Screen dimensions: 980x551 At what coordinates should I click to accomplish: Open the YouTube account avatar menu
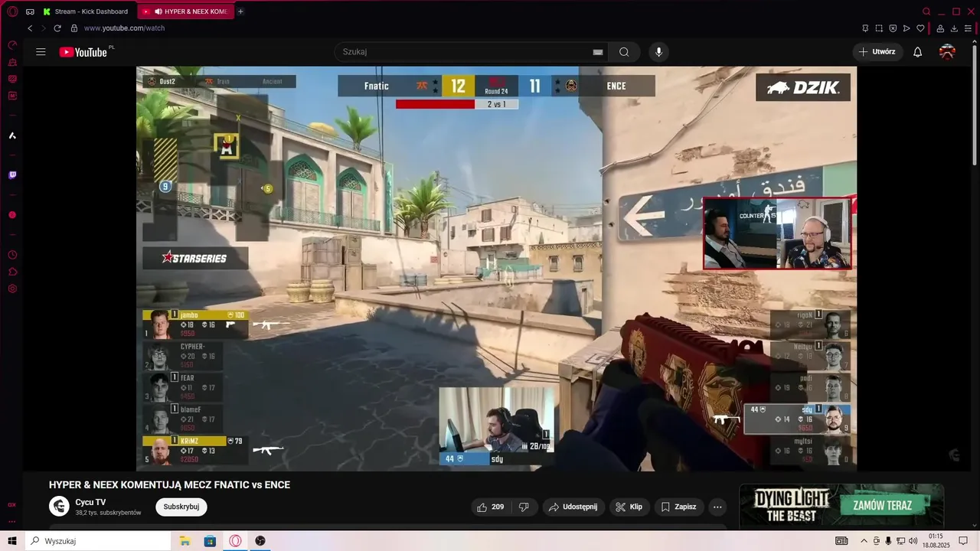coord(947,52)
